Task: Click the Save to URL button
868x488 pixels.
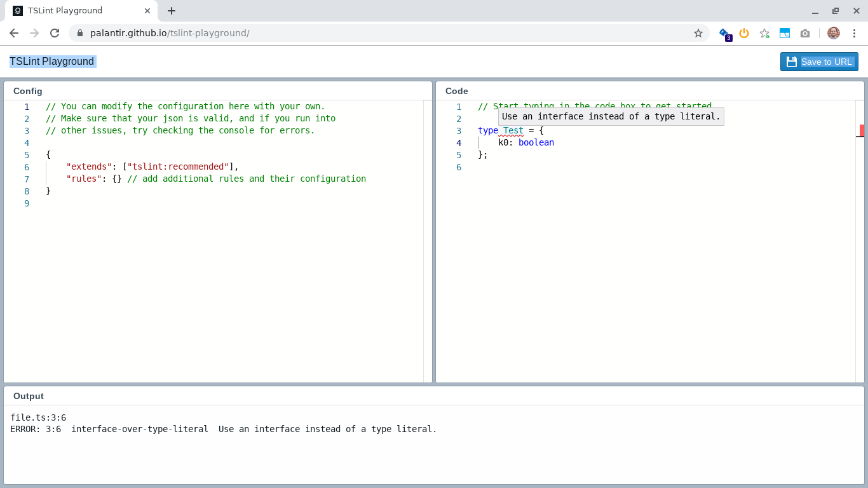Action: 819,61
